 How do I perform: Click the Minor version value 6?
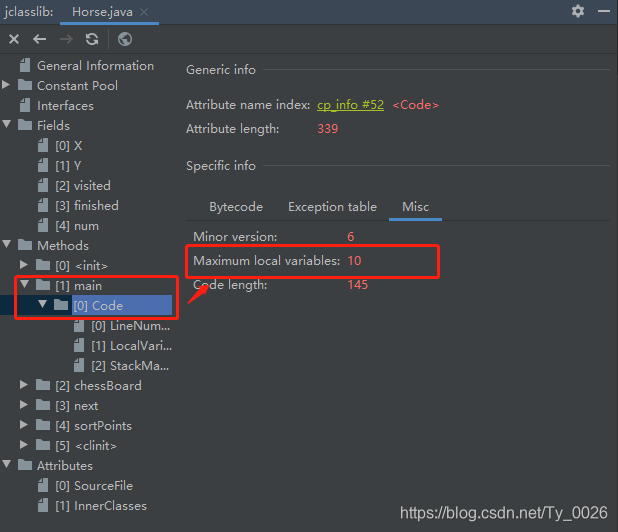tap(351, 237)
